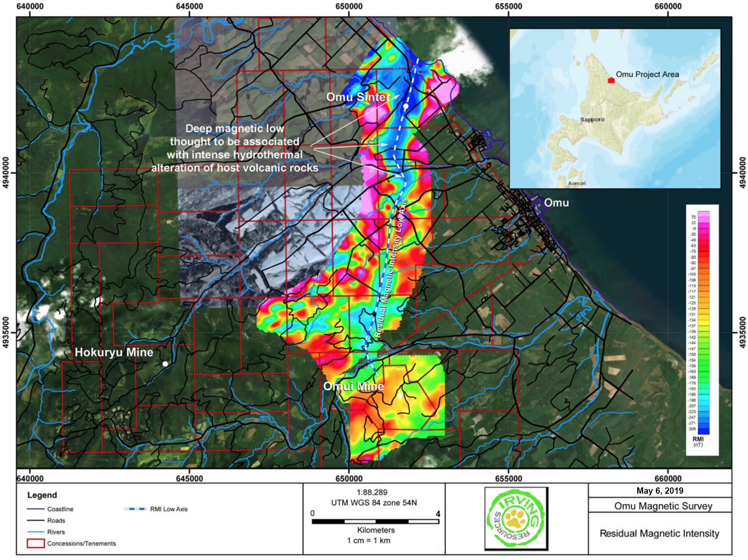The width and height of the screenshot is (748, 560).
Task: Click the Residual Magnetic Intensity title text
Action: click(659, 533)
